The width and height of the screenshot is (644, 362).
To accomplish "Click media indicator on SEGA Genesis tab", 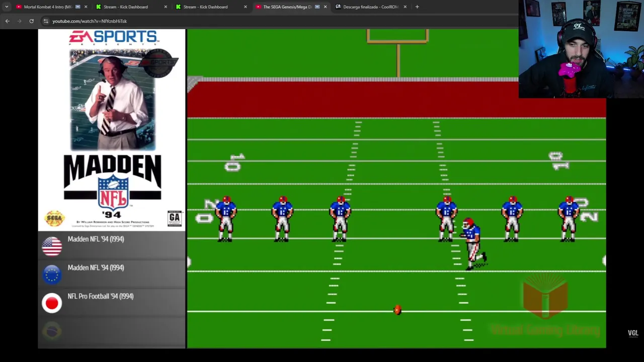I will (x=317, y=7).
